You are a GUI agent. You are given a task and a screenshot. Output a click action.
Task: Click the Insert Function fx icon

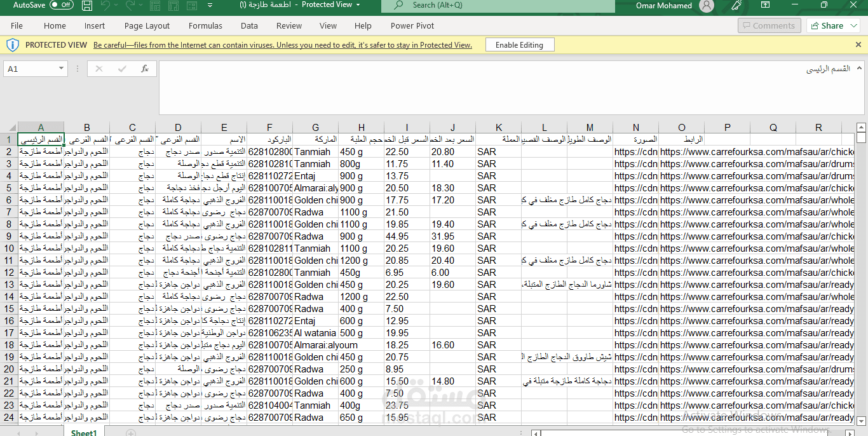pyautogui.click(x=145, y=69)
